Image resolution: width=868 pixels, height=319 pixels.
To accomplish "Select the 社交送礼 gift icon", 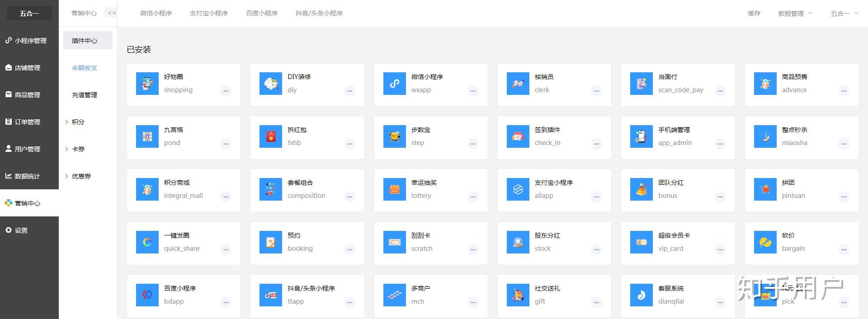I will click(x=518, y=295).
